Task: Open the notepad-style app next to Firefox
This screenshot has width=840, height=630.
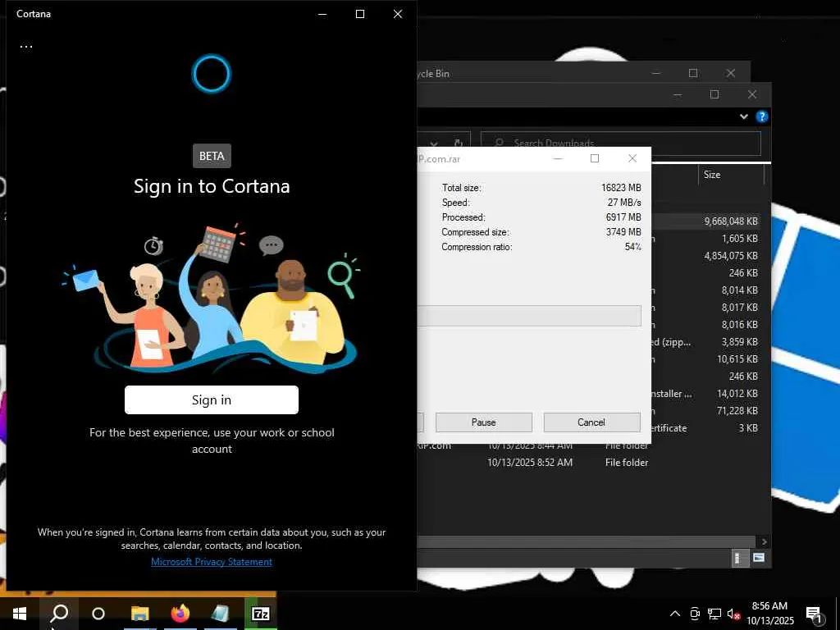Action: pyautogui.click(x=220, y=614)
